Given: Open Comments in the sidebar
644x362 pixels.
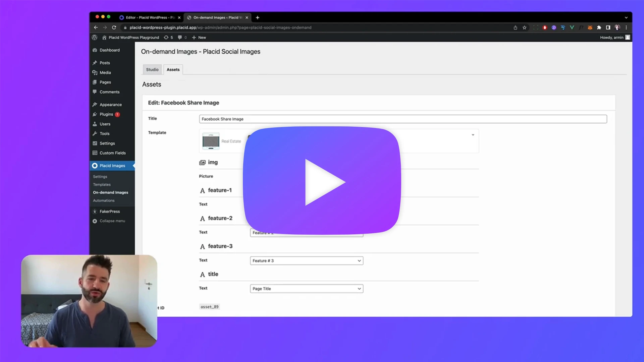Looking at the screenshot, I should tap(112, 92).
